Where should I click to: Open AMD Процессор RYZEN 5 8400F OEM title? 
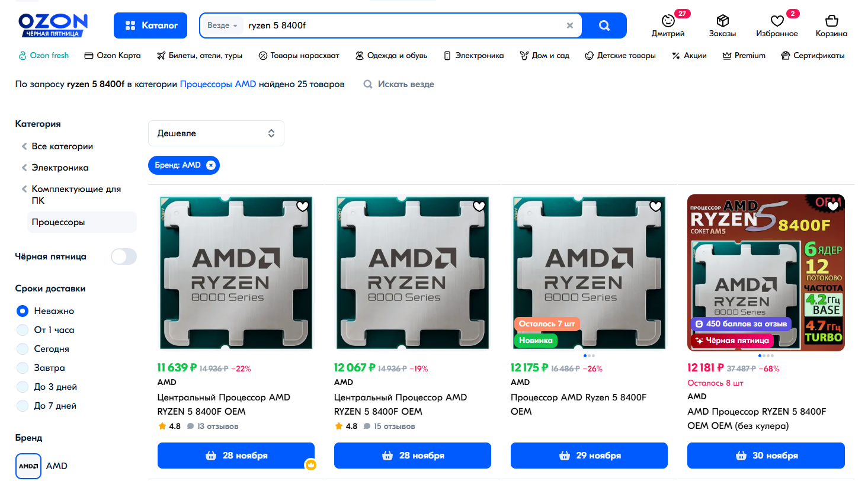point(757,418)
